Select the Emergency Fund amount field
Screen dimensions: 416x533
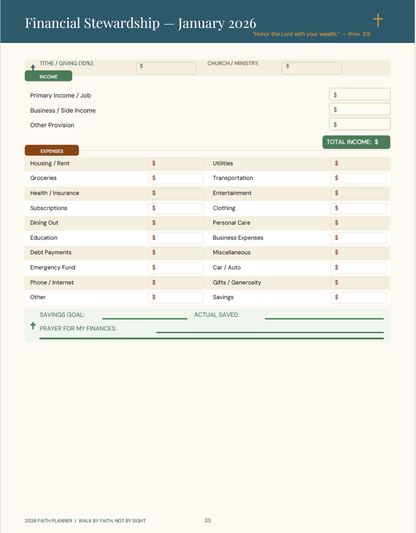pyautogui.click(x=175, y=268)
